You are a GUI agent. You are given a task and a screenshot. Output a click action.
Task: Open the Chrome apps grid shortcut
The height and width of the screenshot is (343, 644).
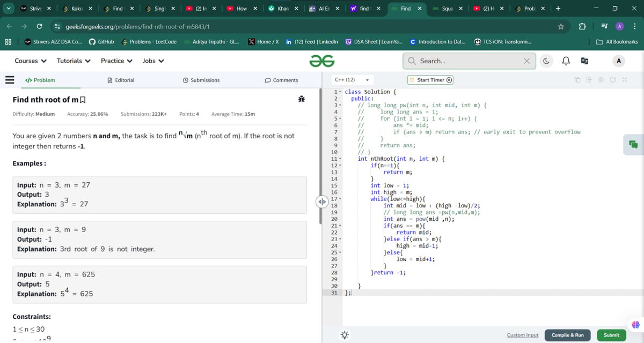click(x=8, y=42)
